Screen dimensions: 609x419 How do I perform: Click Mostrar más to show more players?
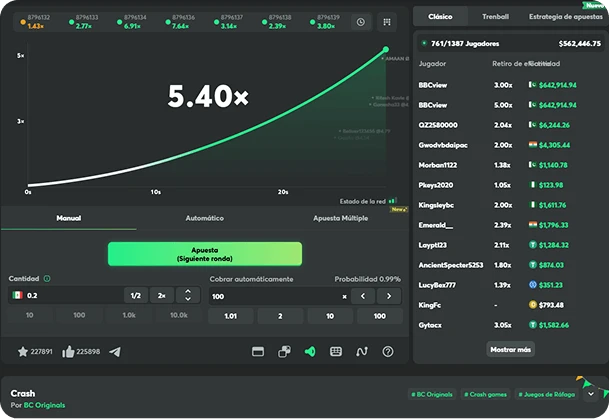510,349
